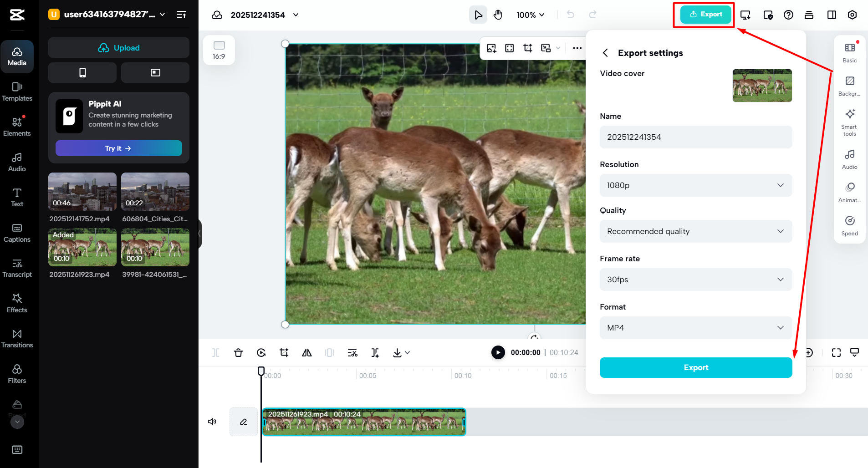The image size is (868, 468).
Task: Click the wide Export button in settings
Action: coord(695,367)
